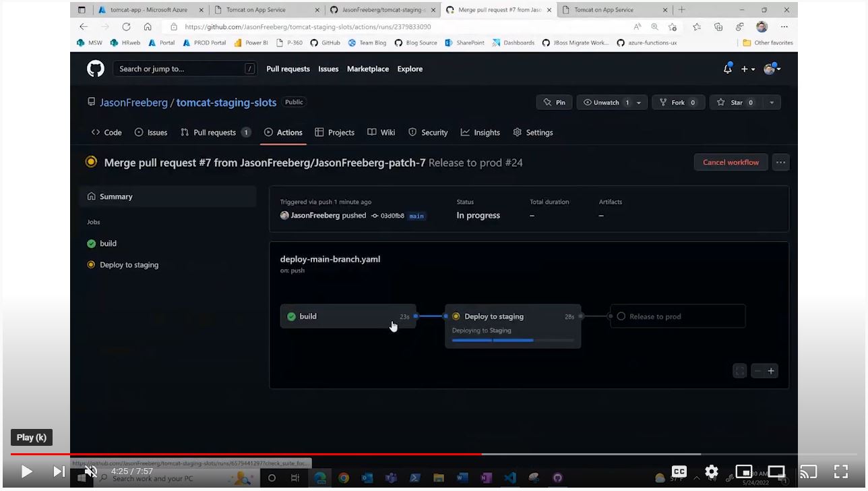Toggle closed captions in video player
Viewport: 868px width, 491px height.
[679, 471]
